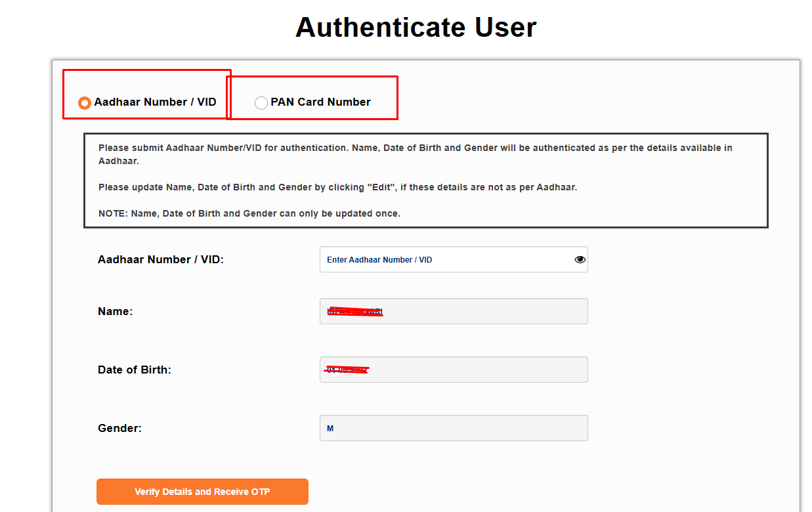The width and height of the screenshot is (812, 512).
Task: Toggle the eye icon to show Aadhaar number
Action: coord(580,259)
